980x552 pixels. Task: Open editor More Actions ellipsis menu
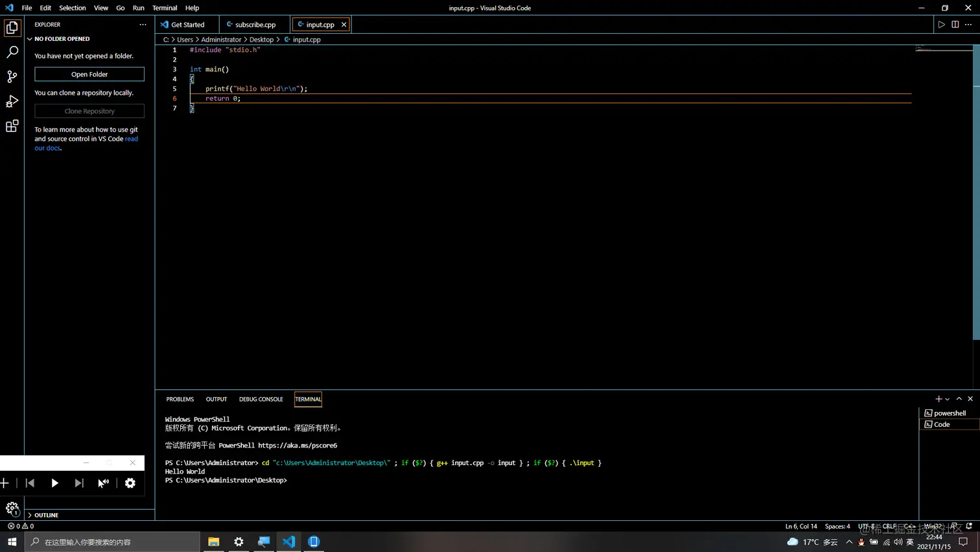coord(968,25)
